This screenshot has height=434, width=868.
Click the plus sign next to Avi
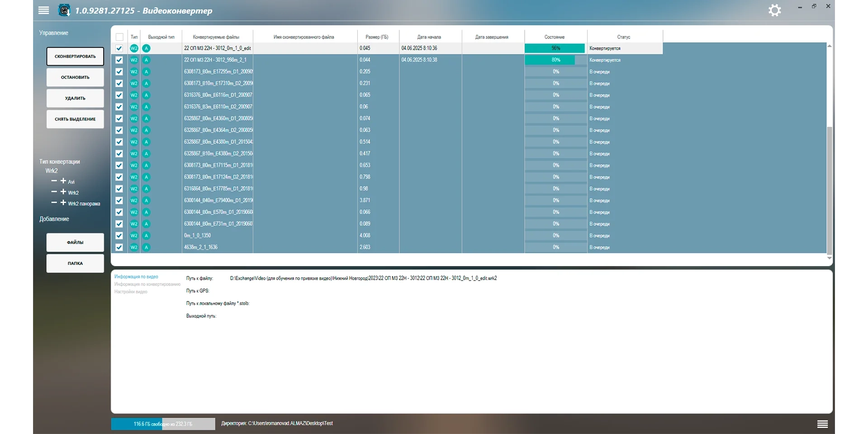coord(63,181)
